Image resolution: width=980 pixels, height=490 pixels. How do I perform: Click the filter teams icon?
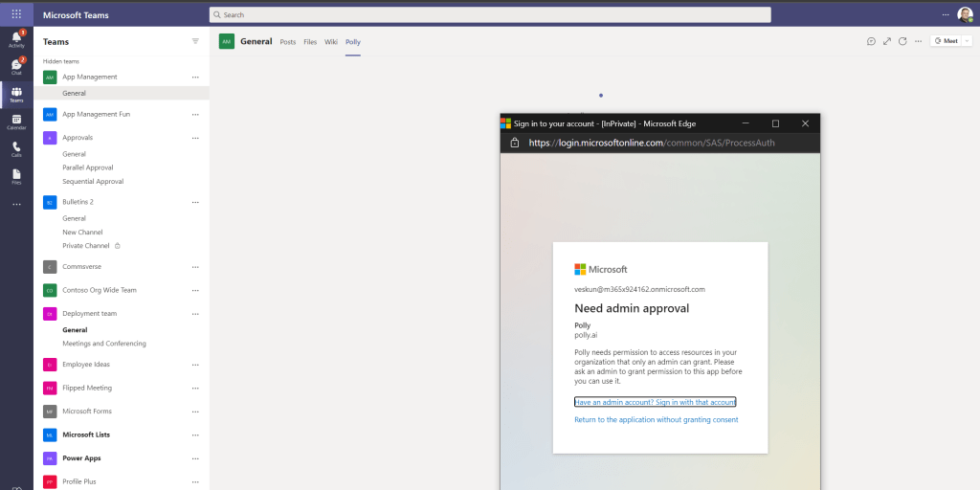click(x=195, y=41)
